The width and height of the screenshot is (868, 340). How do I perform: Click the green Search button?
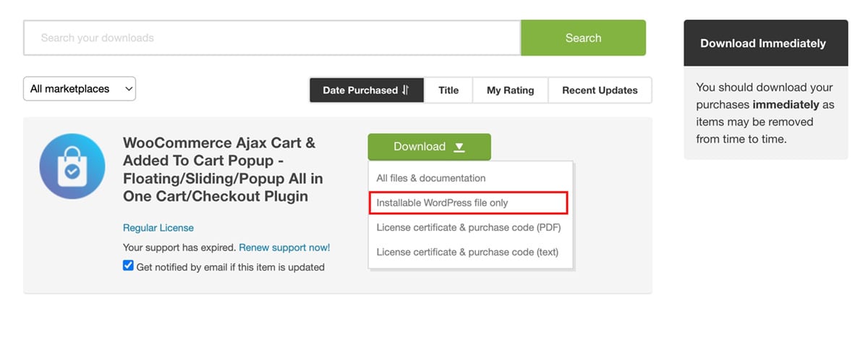pos(583,38)
